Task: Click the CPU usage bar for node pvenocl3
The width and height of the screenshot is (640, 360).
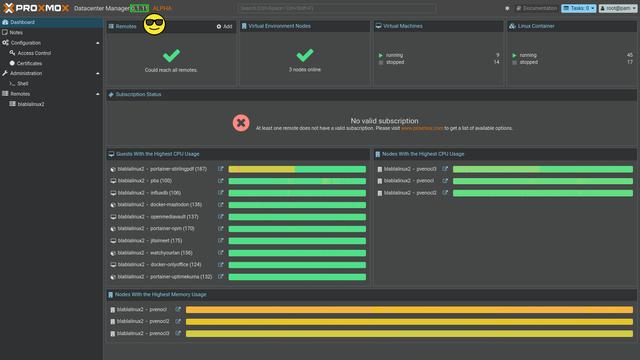Action: pos(543,169)
